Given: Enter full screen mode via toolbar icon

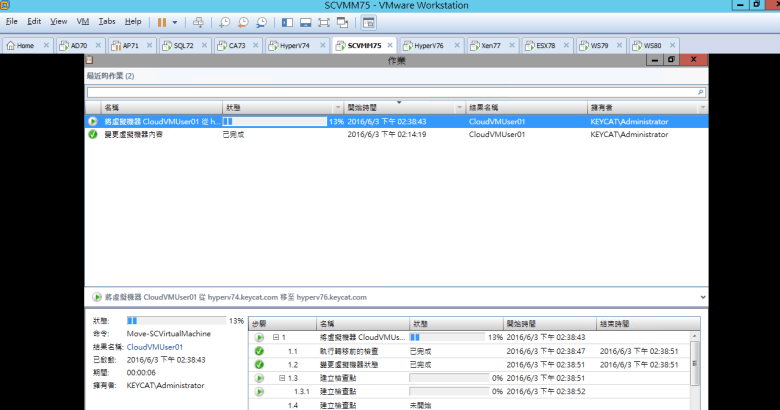Looking at the screenshot, I should (323, 21).
